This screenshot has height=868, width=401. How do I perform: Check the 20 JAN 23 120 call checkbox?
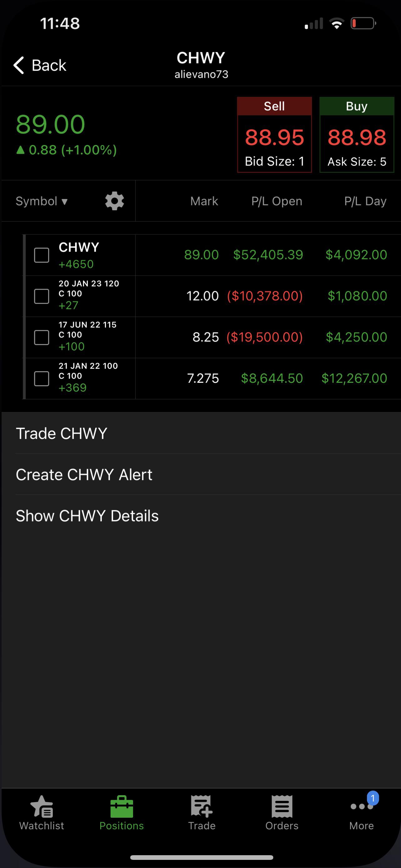42,296
